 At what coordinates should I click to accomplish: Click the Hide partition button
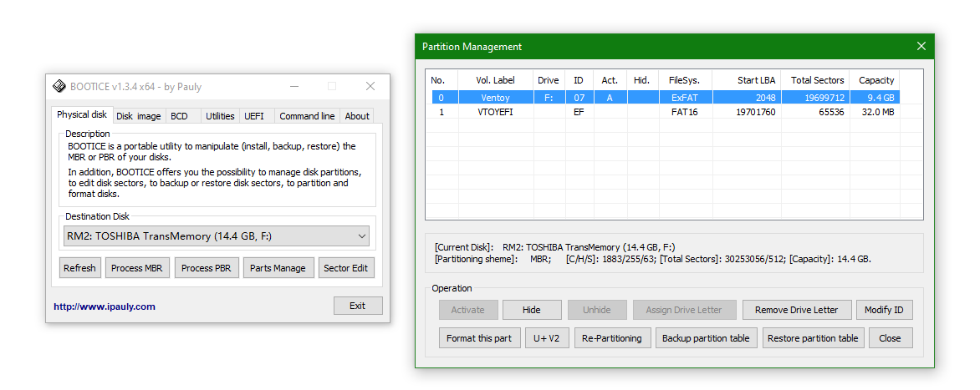tap(531, 310)
